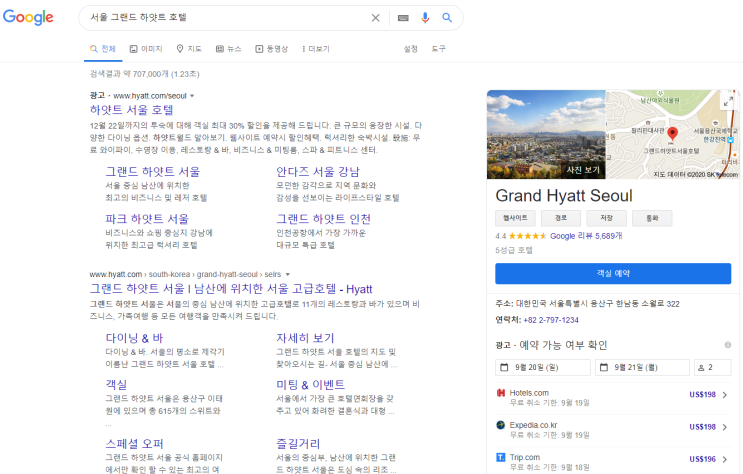Click into the search input field
The image size is (743, 474).
[227, 18]
